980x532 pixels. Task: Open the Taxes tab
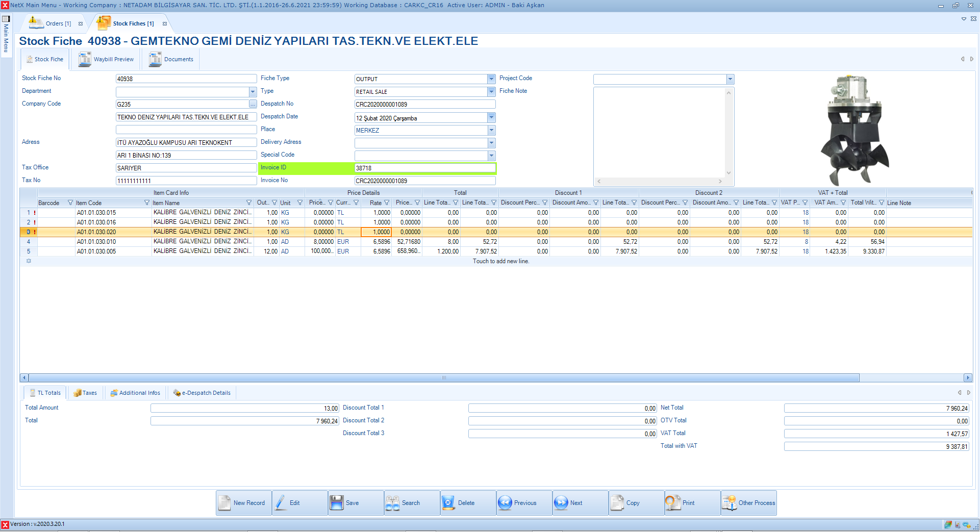pyautogui.click(x=85, y=393)
